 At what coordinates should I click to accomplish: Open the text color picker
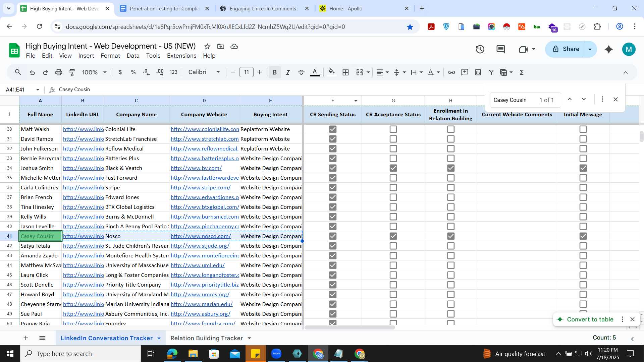(x=315, y=72)
